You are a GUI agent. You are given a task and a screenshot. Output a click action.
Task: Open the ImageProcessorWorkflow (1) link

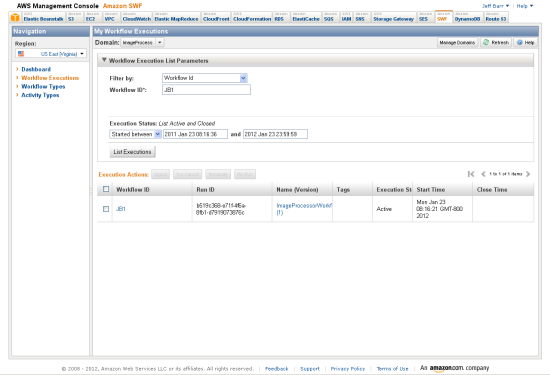pos(304,209)
